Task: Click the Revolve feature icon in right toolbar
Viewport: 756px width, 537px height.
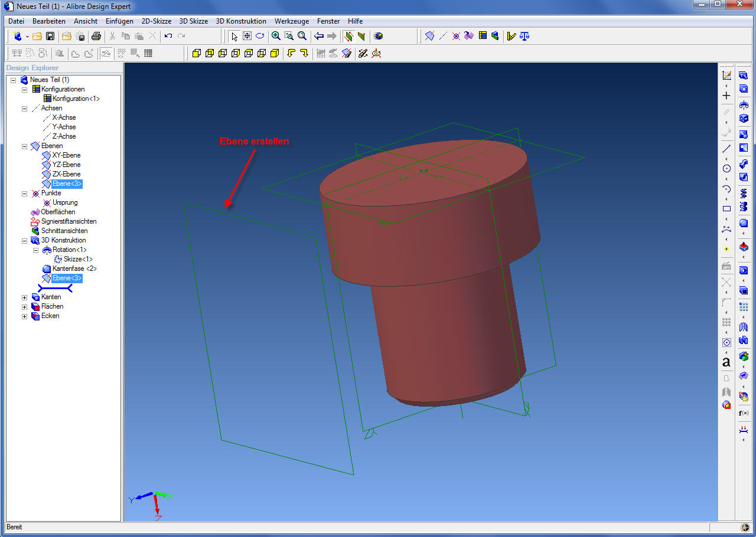Action: [744, 104]
